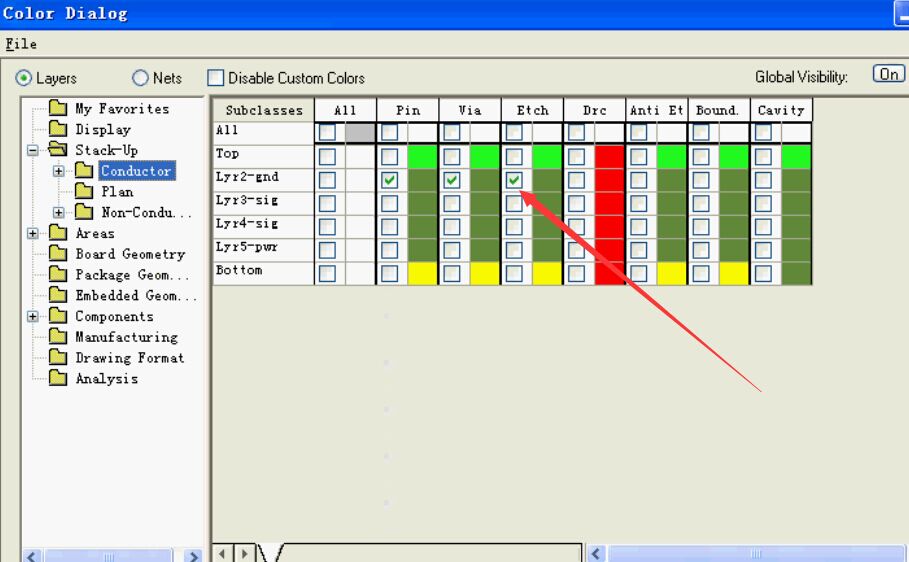The height and width of the screenshot is (562, 909).
Task: Click the All row gray color swatch
Action: [360, 132]
